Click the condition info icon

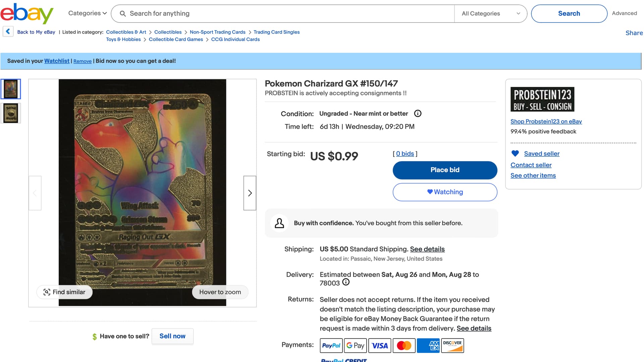click(x=418, y=113)
